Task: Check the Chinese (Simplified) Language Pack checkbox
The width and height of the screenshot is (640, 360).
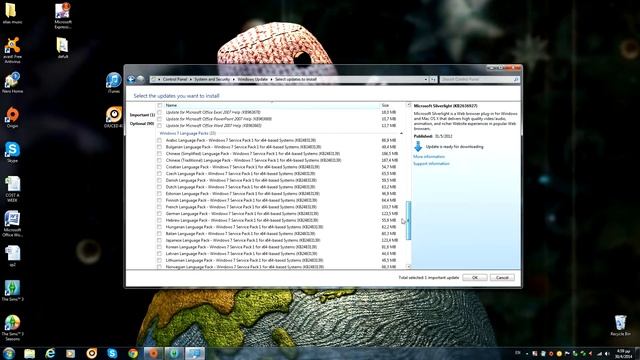Action: tap(160, 154)
